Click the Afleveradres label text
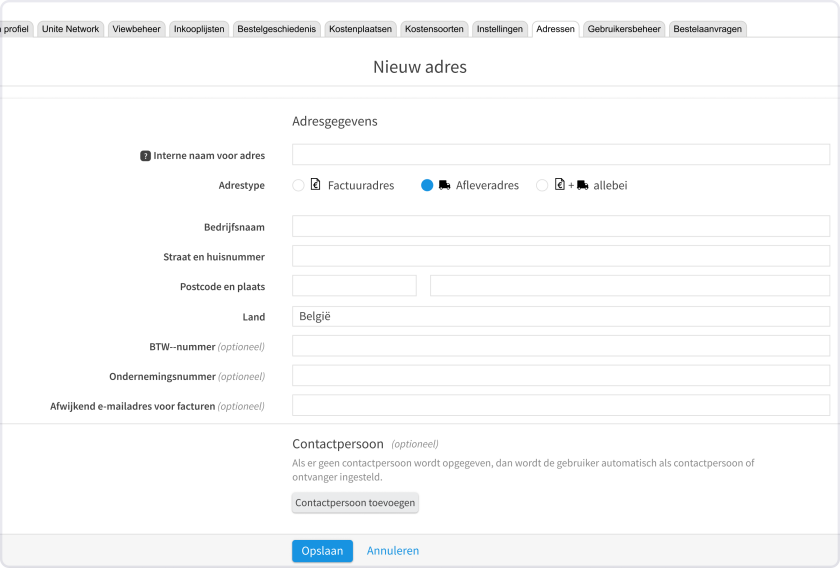Image resolution: width=840 pixels, height=568 pixels. 487,185
